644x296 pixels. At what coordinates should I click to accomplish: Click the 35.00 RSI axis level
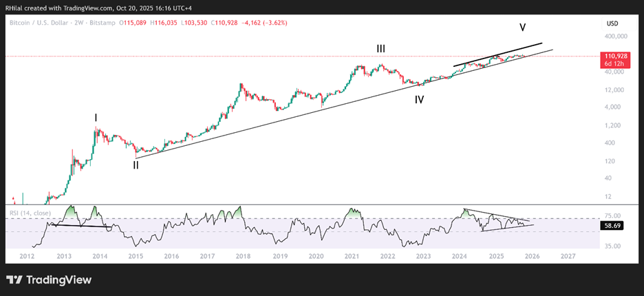(x=612, y=246)
